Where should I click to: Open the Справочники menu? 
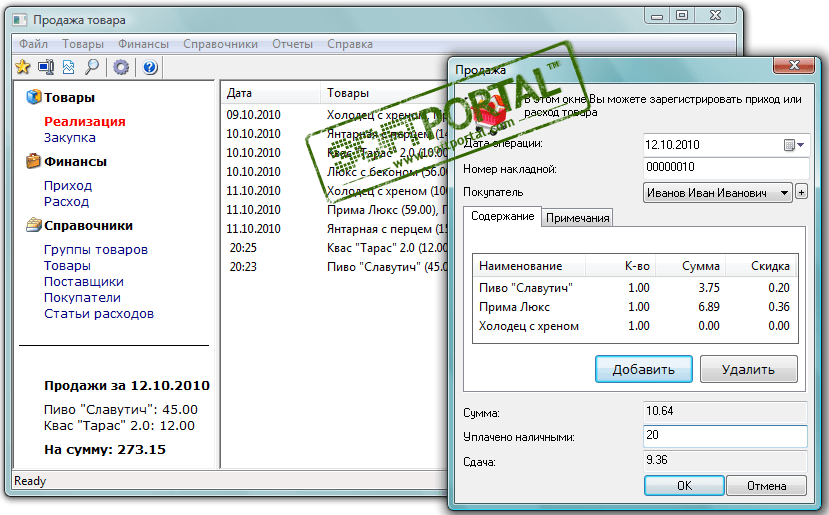pos(220,44)
